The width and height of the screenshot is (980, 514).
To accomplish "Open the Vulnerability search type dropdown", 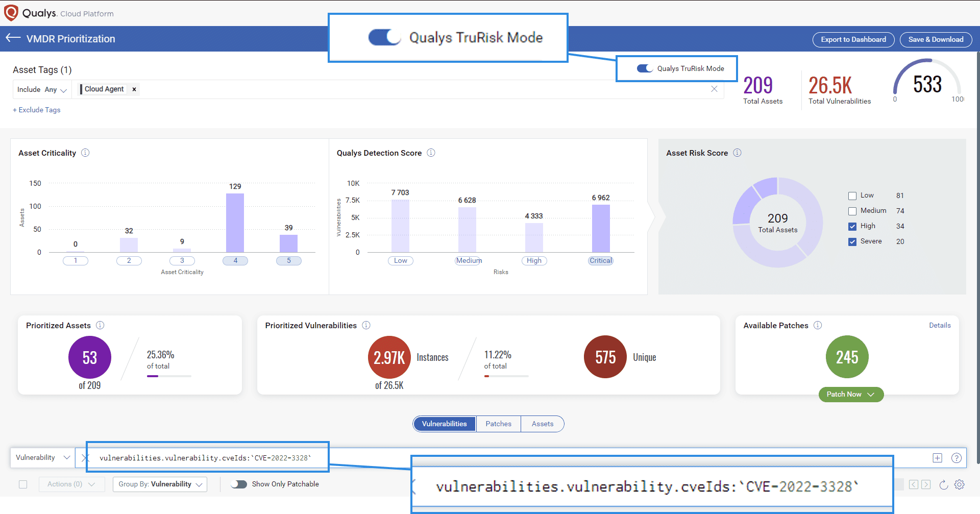I will [43, 458].
